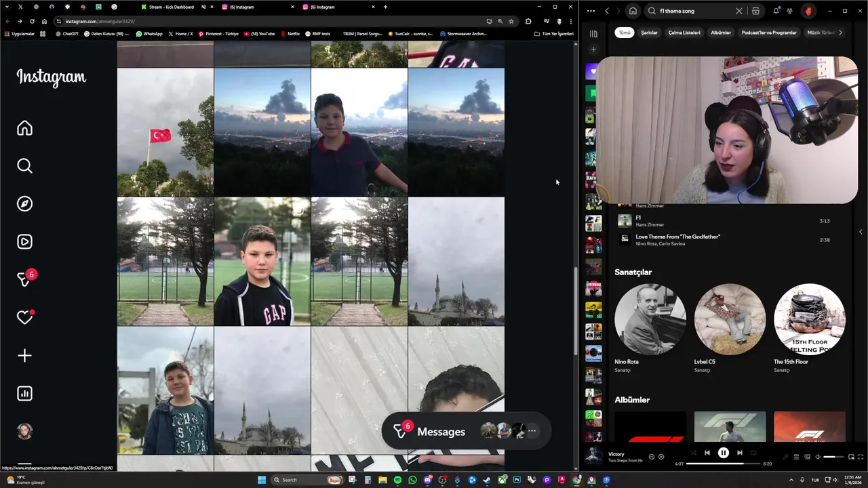Open Spotify friend activity icon
Viewport: 868px width, 488px height.
coord(790,11)
